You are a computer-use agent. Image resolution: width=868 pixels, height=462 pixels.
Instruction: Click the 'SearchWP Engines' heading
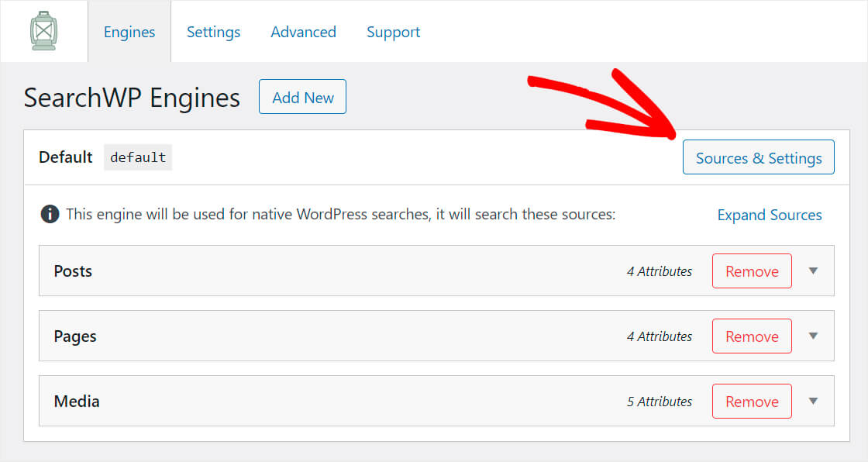coord(132,98)
